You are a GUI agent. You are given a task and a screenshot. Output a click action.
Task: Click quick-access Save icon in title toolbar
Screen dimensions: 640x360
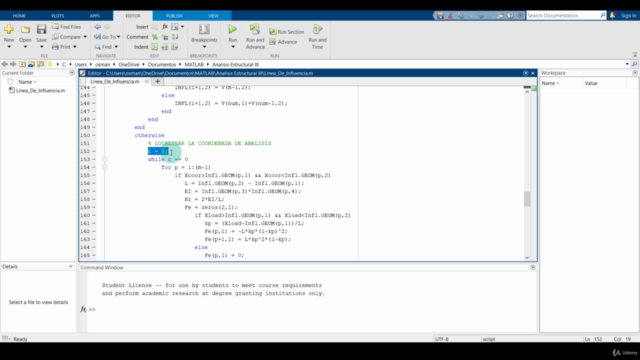tap(440, 16)
